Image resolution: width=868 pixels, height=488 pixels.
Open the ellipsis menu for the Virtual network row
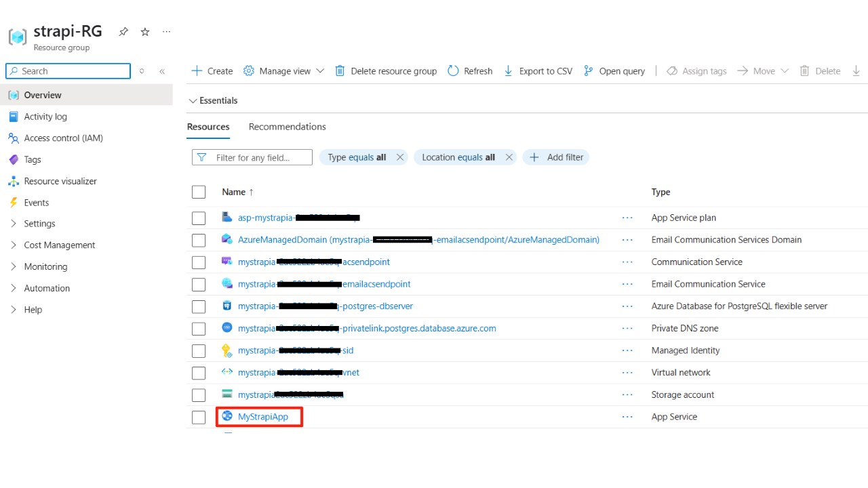627,372
